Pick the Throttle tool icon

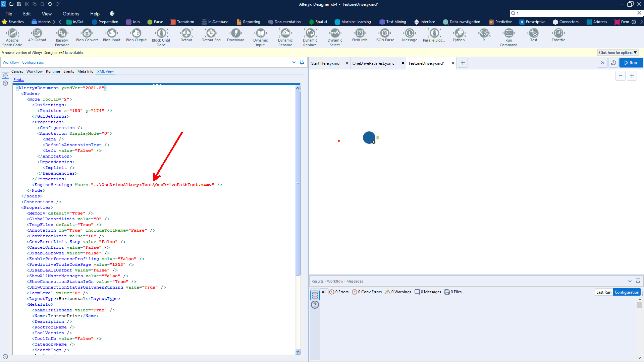click(558, 33)
